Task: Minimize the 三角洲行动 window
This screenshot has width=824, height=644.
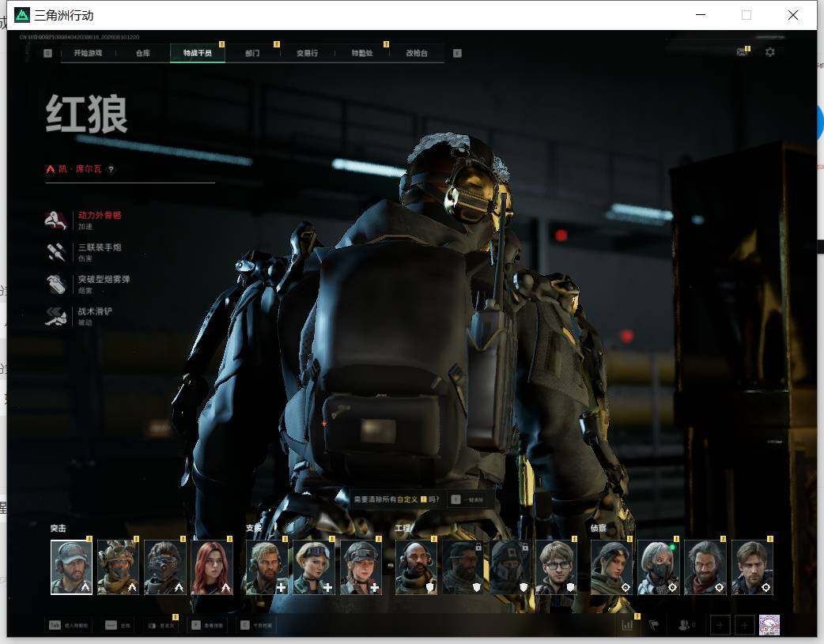Action: pos(701,15)
